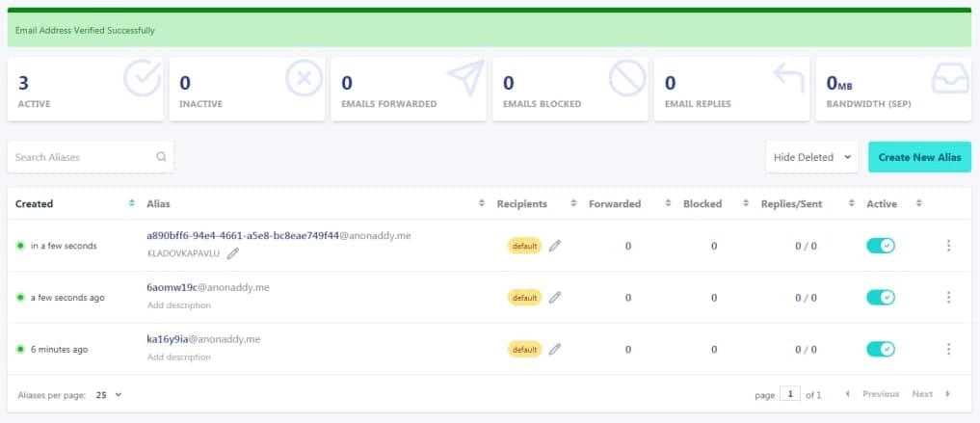Viewport: 980px width, 423px height.
Task: Edit recipients pencil for a890bff6 alias
Action: coord(554,246)
